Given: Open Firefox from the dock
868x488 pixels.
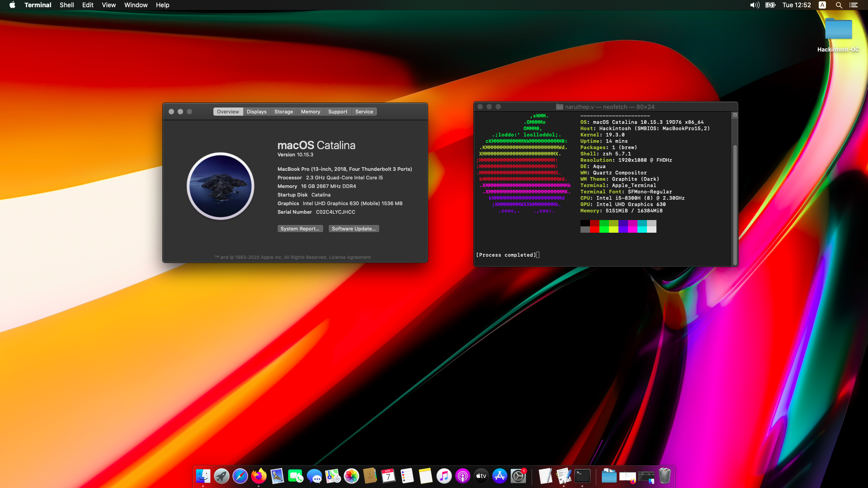Looking at the screenshot, I should click(259, 476).
